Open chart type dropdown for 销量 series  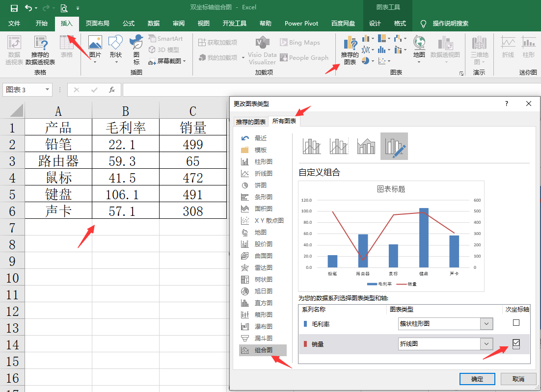(486, 344)
